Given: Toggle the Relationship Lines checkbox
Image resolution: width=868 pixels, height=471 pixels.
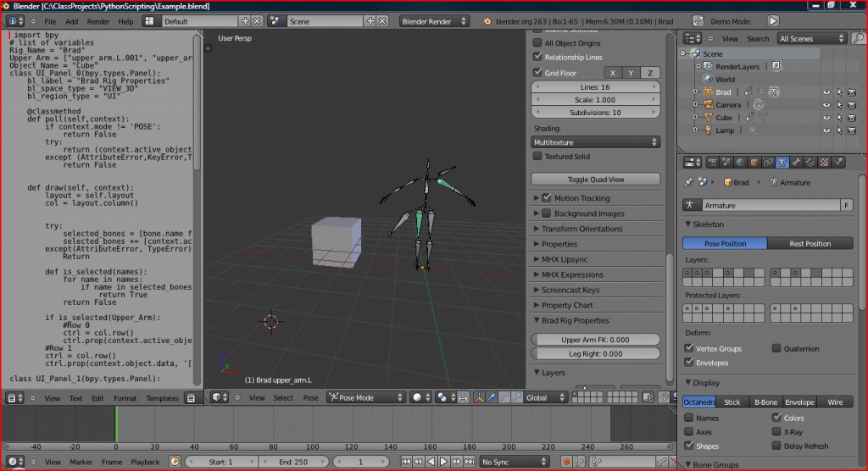Looking at the screenshot, I should tap(537, 57).
